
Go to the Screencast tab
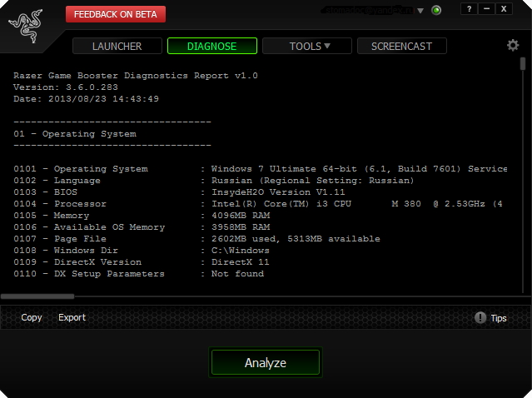(x=402, y=46)
